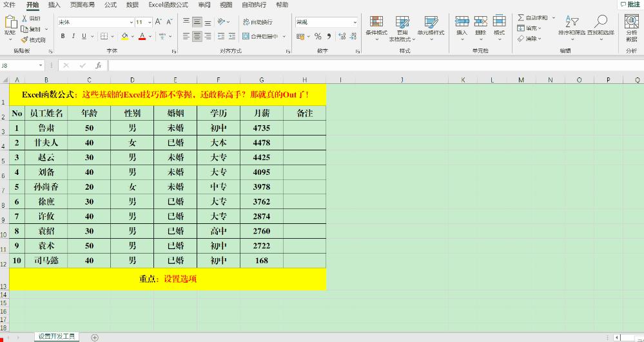Open Conditional Formatting (条件格式)
This screenshot has width=644, height=342.
[x=376, y=28]
